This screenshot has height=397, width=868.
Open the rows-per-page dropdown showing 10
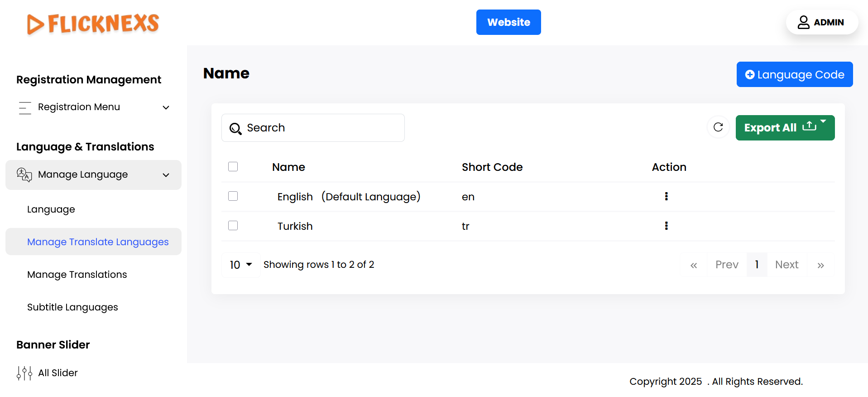pyautogui.click(x=240, y=265)
